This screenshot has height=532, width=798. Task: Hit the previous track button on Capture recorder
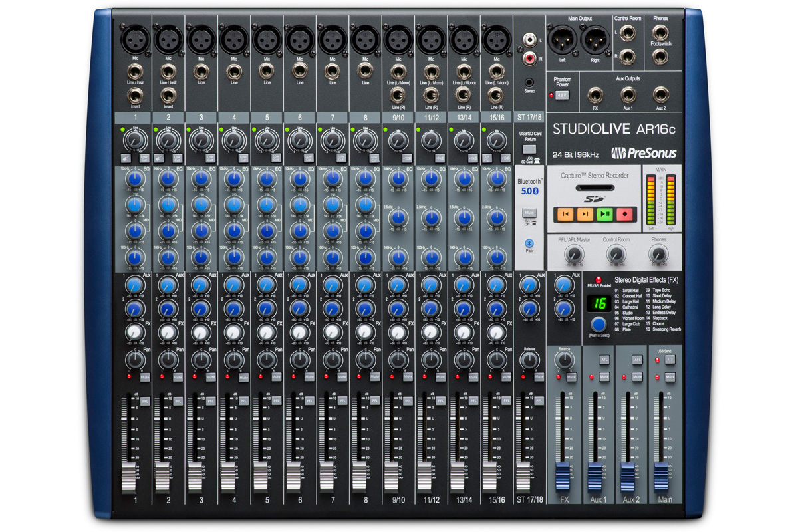point(565,214)
